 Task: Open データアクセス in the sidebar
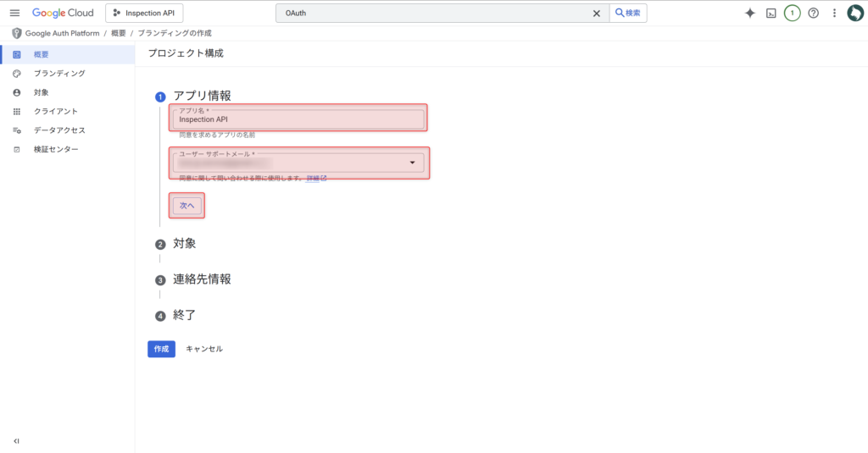coord(59,130)
